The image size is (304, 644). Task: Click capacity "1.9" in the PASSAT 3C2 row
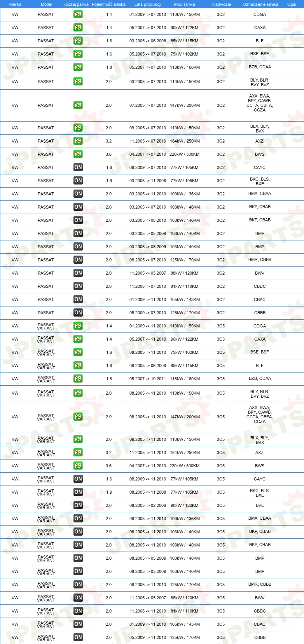pos(109,181)
